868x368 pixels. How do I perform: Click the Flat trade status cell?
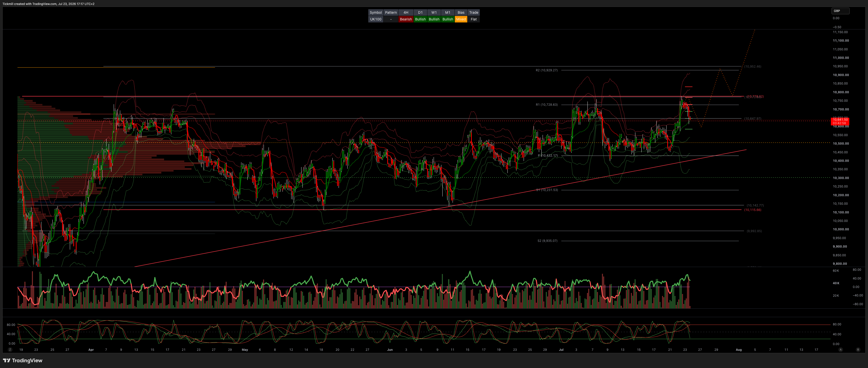(474, 19)
